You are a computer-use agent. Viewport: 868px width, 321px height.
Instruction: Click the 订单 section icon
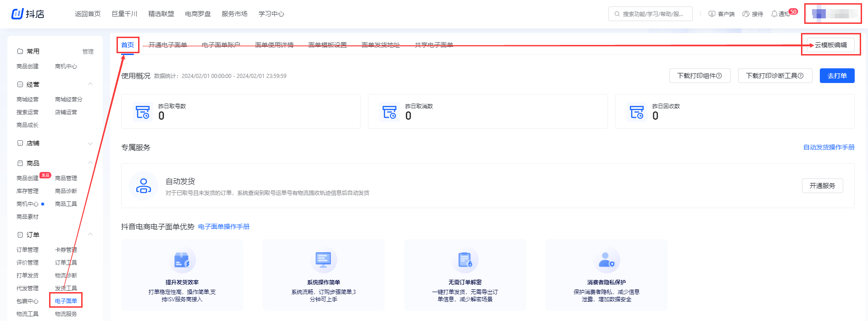20,235
